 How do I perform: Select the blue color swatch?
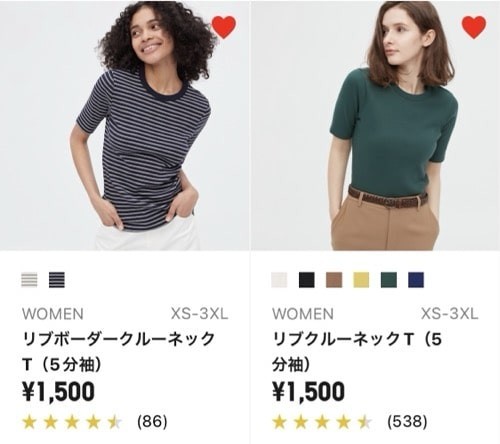[x=416, y=280]
